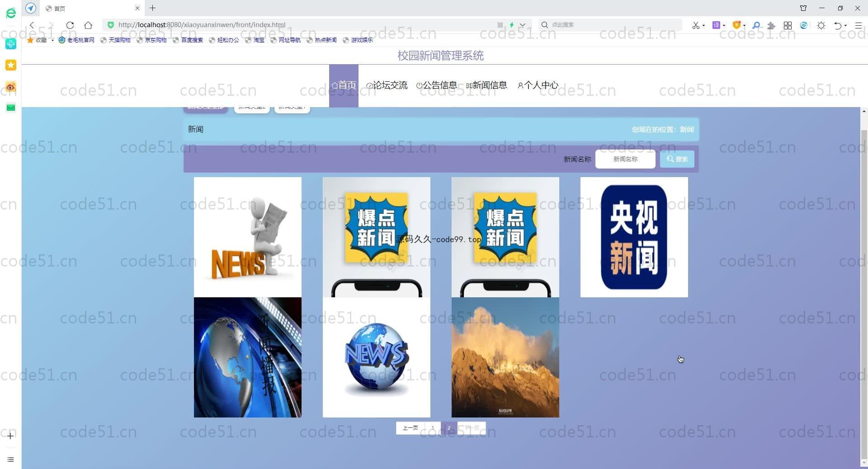Image resolution: width=868 pixels, height=469 pixels.
Task: Open the shirt skin-theme icon in title bar
Action: (x=803, y=8)
